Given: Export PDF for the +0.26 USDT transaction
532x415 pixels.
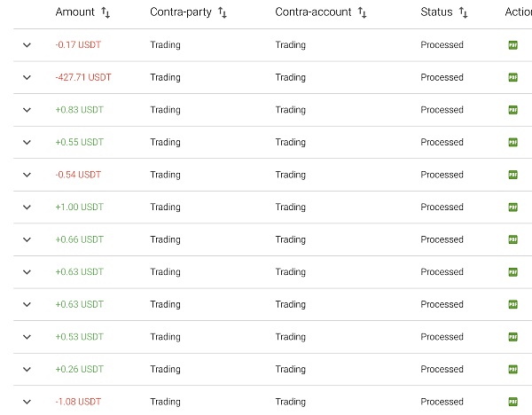Looking at the screenshot, I should click(512, 369).
